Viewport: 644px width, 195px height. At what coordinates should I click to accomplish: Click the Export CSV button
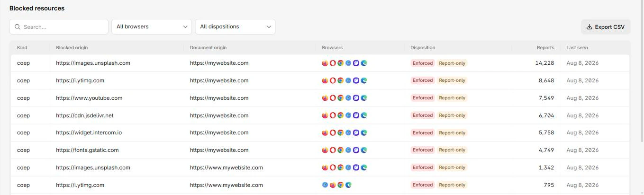click(x=606, y=27)
